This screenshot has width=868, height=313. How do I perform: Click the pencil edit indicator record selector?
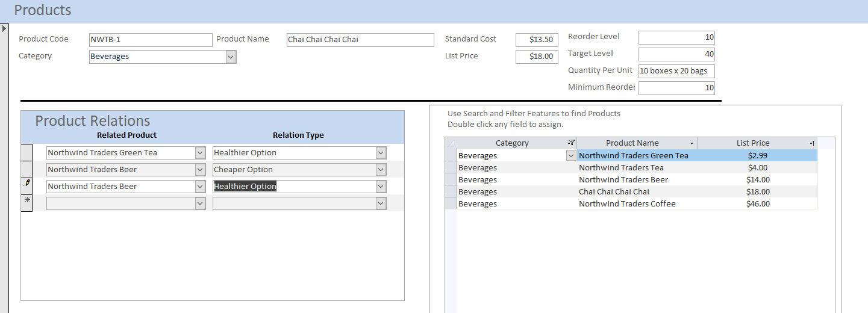point(27,186)
